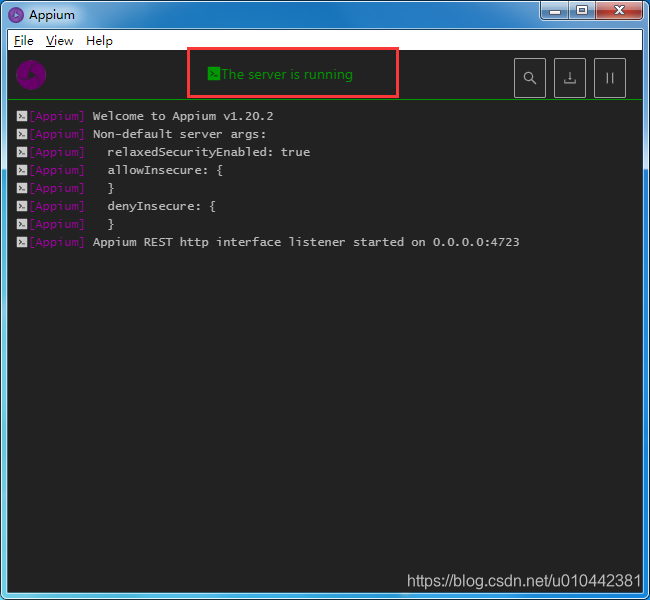Close the Appium window
Viewport: 650px width, 600px height.
(x=619, y=10)
